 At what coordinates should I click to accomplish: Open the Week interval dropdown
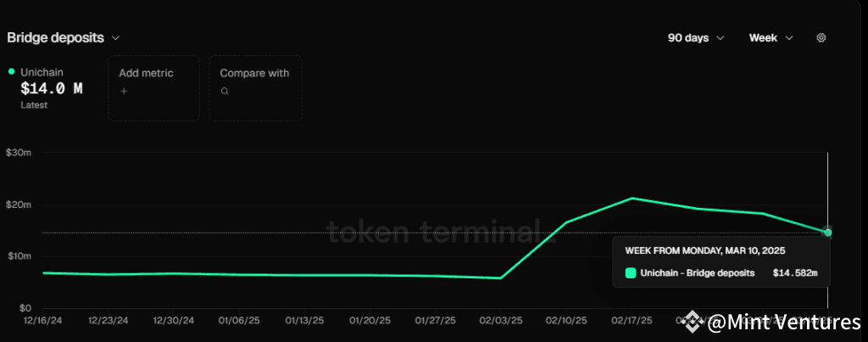coord(771,38)
